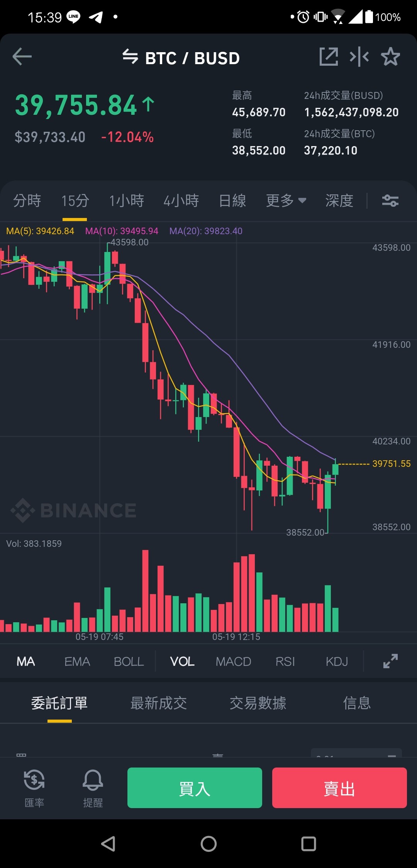Switch to the 最新成交 tab
417x868 pixels.
[159, 703]
